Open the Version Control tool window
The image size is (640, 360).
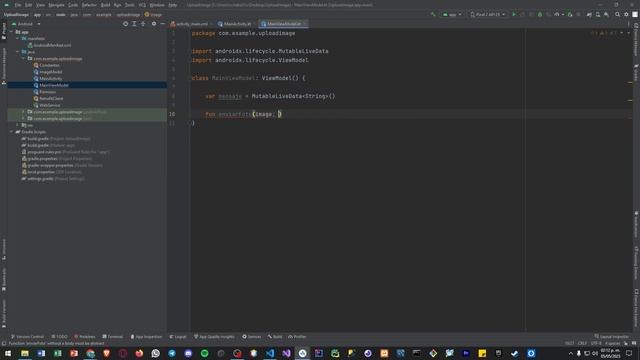(27, 337)
